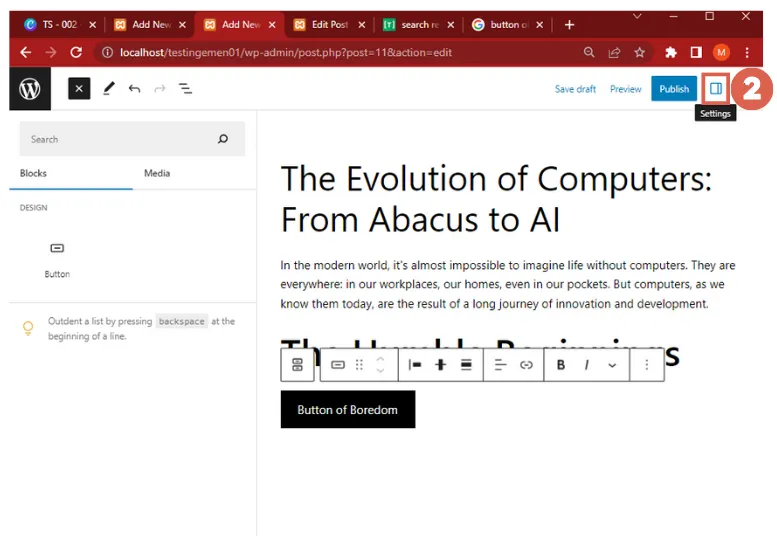Toggle Bold formatting

pyautogui.click(x=561, y=365)
